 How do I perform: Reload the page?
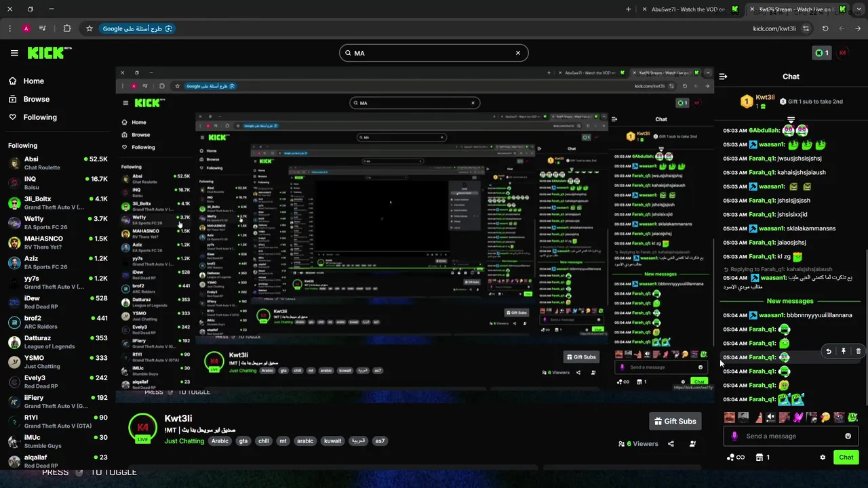pos(825,28)
